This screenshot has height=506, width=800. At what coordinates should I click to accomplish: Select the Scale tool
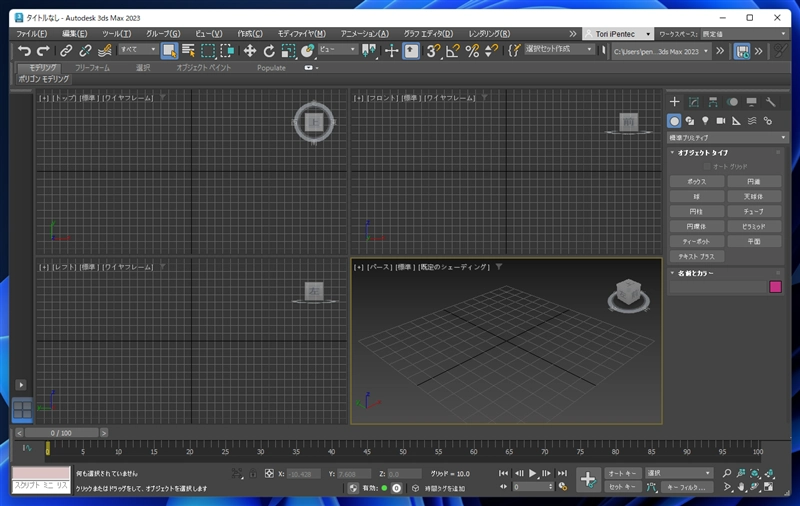click(x=288, y=50)
